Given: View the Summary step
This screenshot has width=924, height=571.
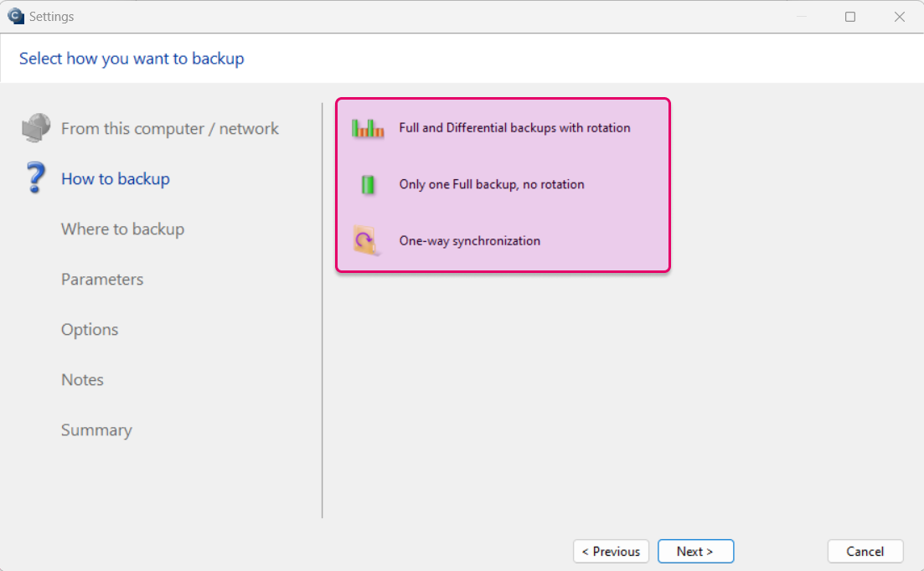Looking at the screenshot, I should [x=96, y=430].
